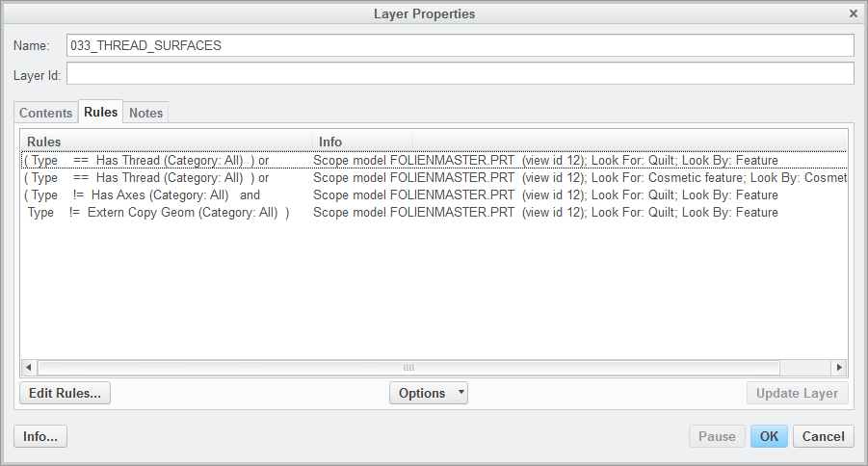Screen dimensions: 868x466
Task: Click scroll-left arrow of rules list
Action: click(29, 367)
